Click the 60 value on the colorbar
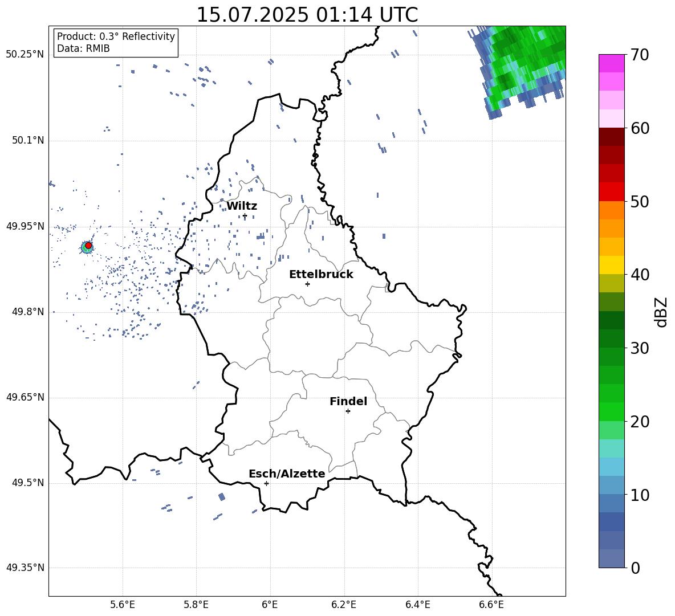This screenshot has height=616, width=675. [640, 128]
